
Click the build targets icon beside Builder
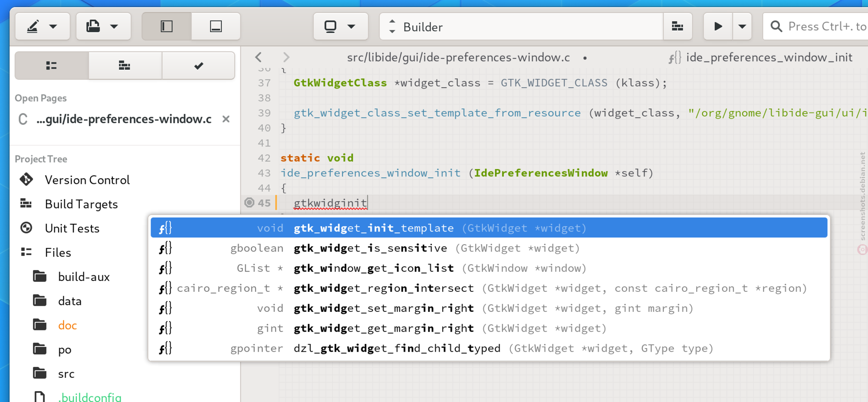pyautogui.click(x=677, y=26)
